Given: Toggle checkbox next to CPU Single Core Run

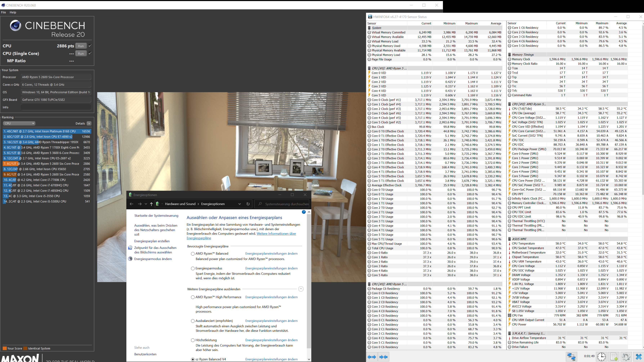Looking at the screenshot, I should [90, 53].
